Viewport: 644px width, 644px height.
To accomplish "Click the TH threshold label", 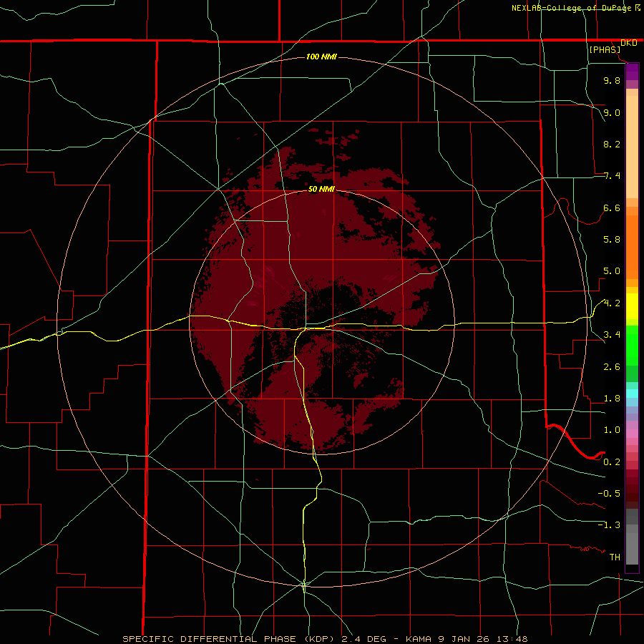I will pyautogui.click(x=615, y=557).
